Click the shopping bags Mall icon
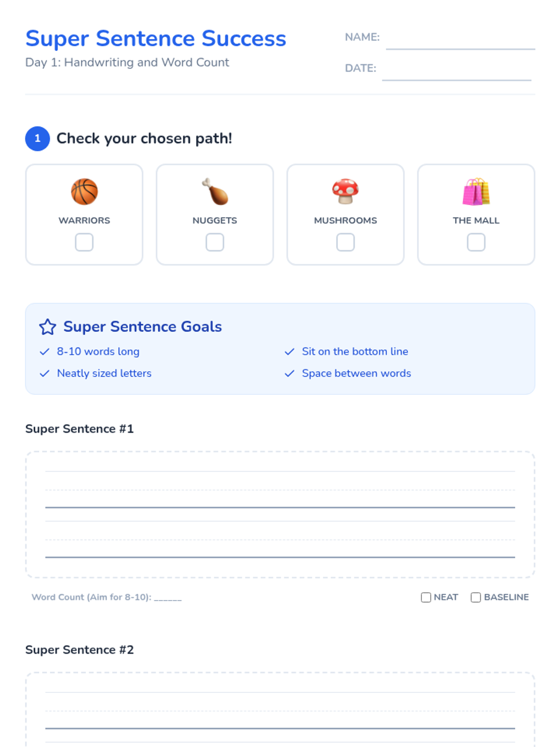560x747 pixels. point(476,191)
